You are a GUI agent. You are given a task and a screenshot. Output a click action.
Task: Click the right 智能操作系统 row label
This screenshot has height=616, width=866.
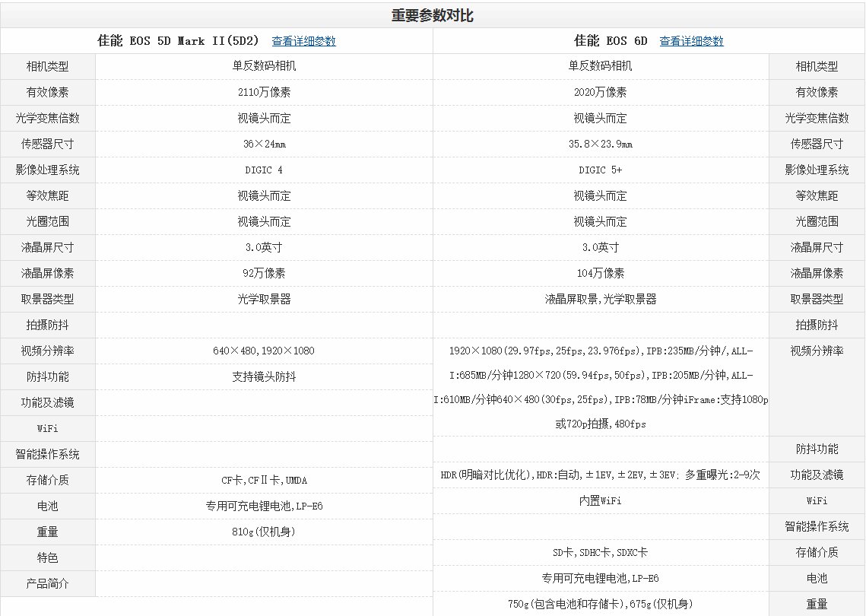[817, 526]
